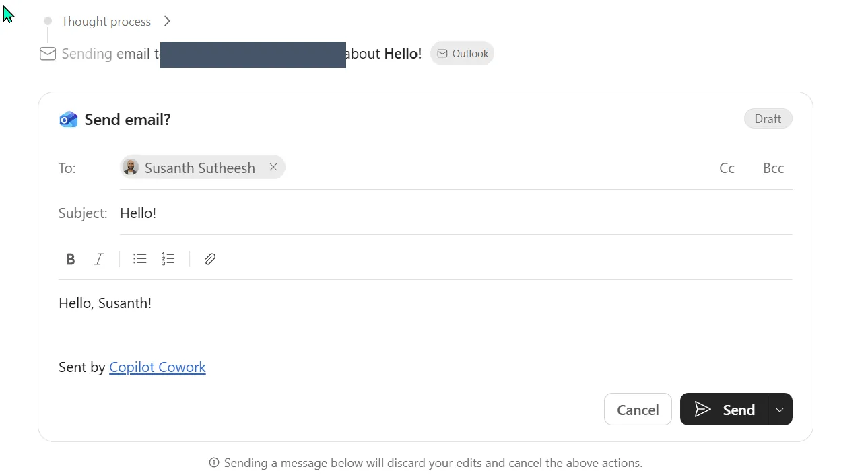Open the Send options dropdown arrow
This screenshot has height=475, width=868.
click(780, 409)
